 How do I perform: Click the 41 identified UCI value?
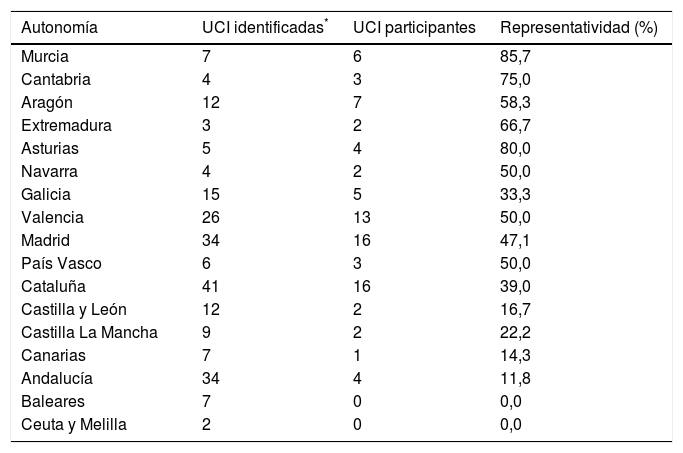210,285
